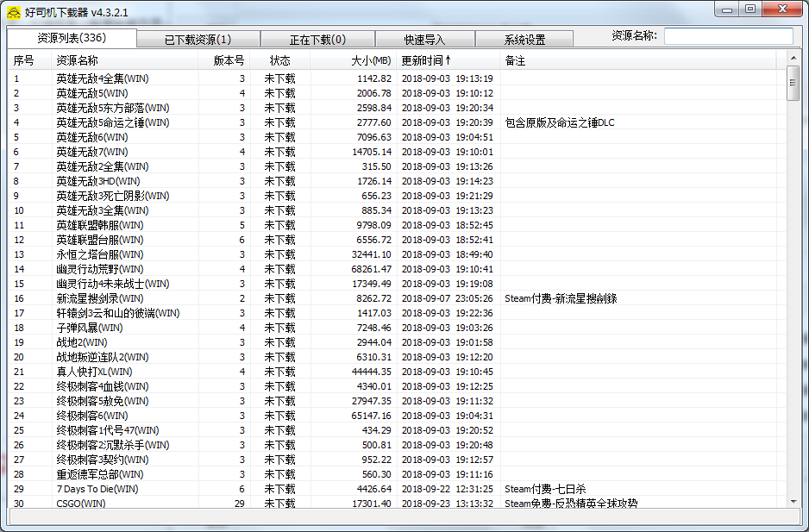809x532 pixels.
Task: Sort by 版本号 column header
Action: click(224, 60)
